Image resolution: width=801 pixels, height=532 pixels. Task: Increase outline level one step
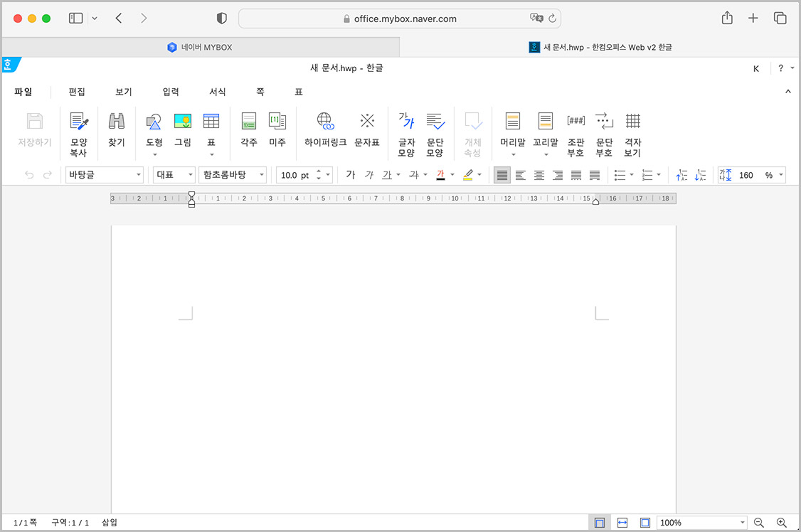pos(681,175)
